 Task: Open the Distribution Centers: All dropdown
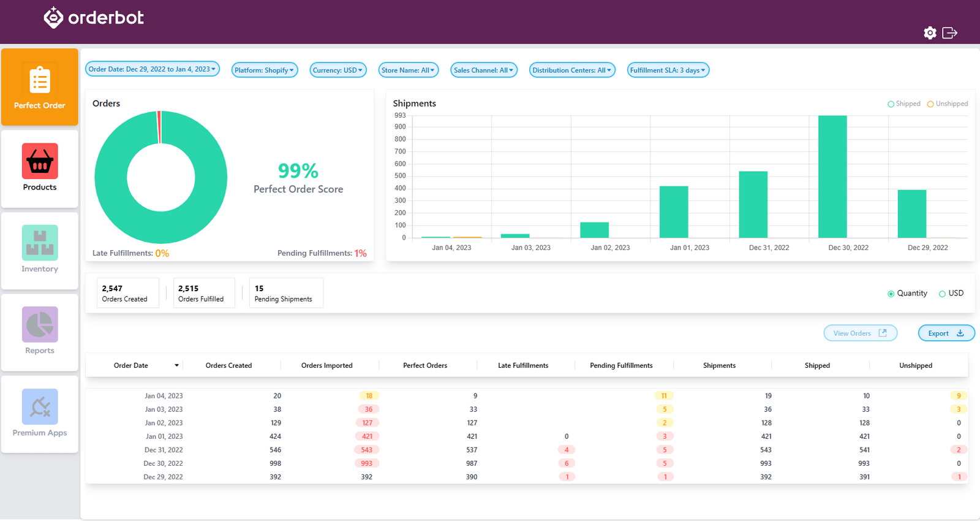coord(572,70)
